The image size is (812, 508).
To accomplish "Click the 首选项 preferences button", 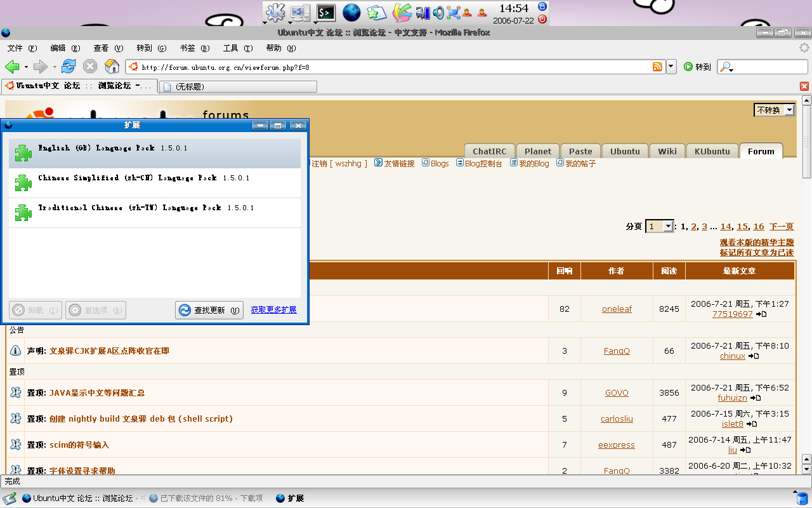I will click(x=96, y=310).
